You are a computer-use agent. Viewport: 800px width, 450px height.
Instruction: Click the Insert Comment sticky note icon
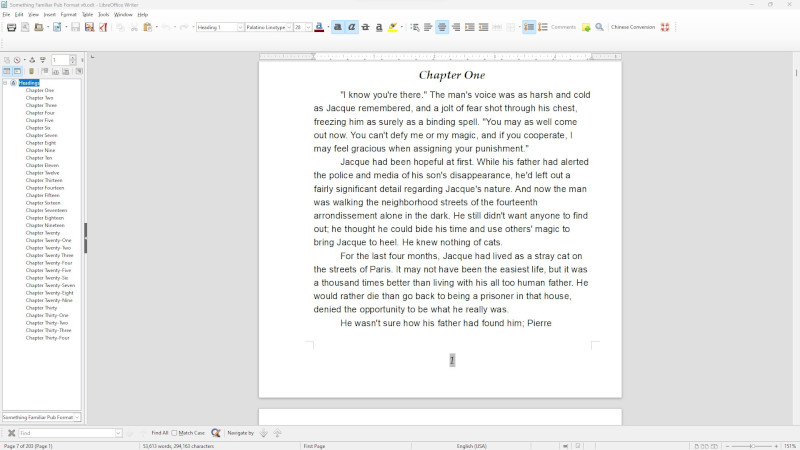coord(586,27)
